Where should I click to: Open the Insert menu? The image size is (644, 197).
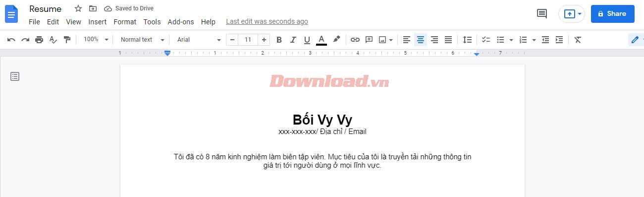coord(98,22)
